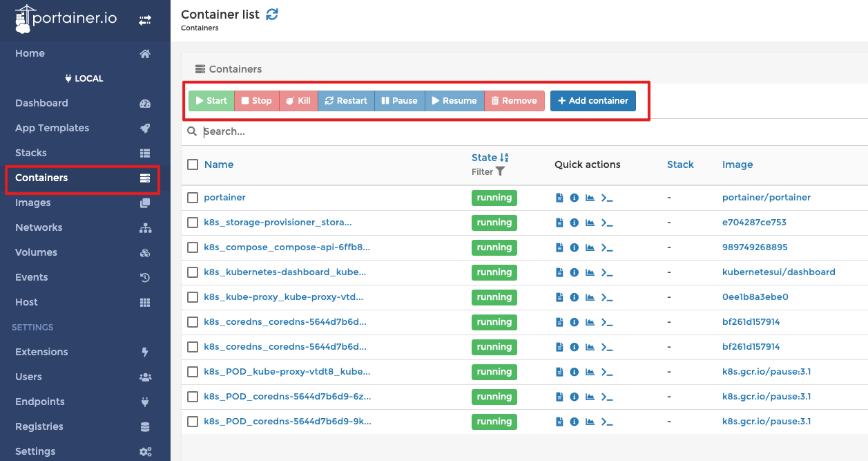Image resolution: width=868 pixels, height=461 pixels.
Task: Click the Containers panel header icon
Action: point(200,69)
